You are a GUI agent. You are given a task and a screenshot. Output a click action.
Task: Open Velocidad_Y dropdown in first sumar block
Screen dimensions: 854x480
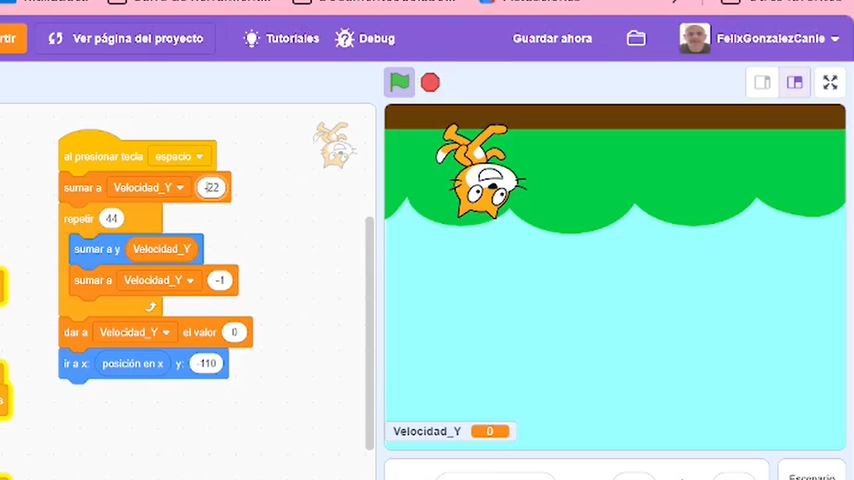(149, 188)
